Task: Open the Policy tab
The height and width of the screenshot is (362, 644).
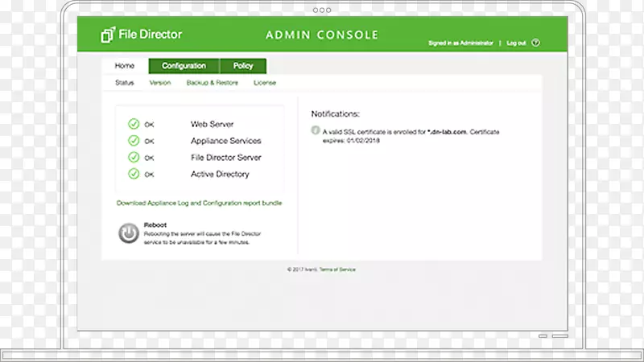Action: tap(243, 66)
